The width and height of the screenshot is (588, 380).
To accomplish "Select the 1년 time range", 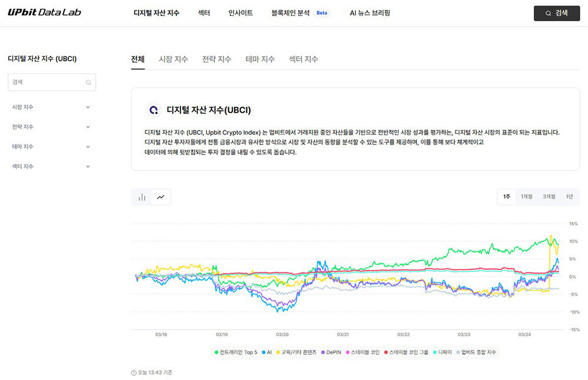I will [569, 197].
